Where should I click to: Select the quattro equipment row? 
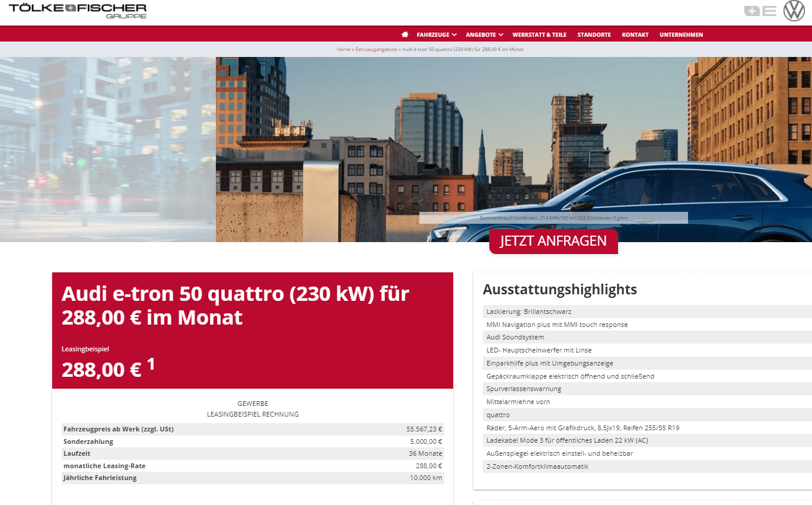click(x=647, y=415)
